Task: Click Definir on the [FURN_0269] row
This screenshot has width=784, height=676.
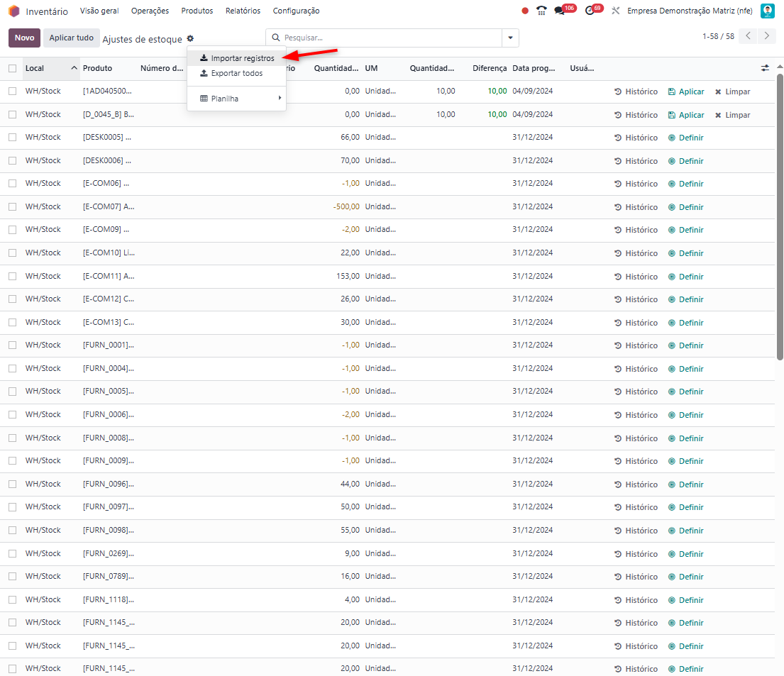Action: [x=686, y=554]
